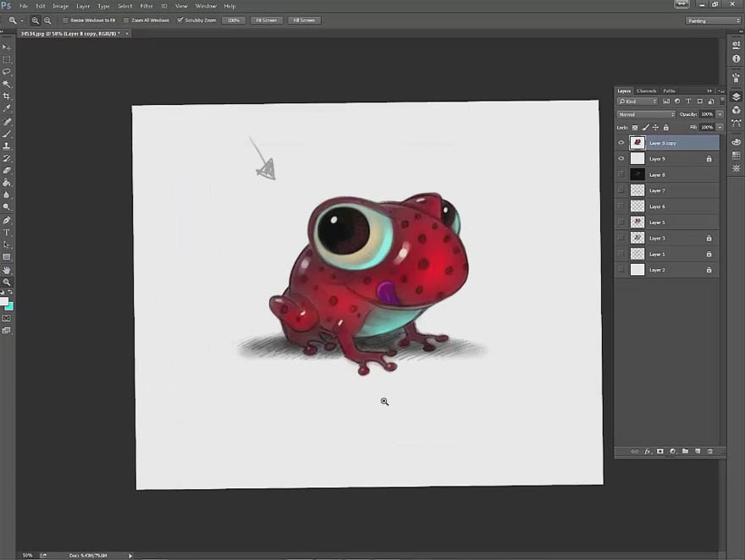Select the Blur tool
Image resolution: width=745 pixels, height=560 pixels.
(6, 195)
